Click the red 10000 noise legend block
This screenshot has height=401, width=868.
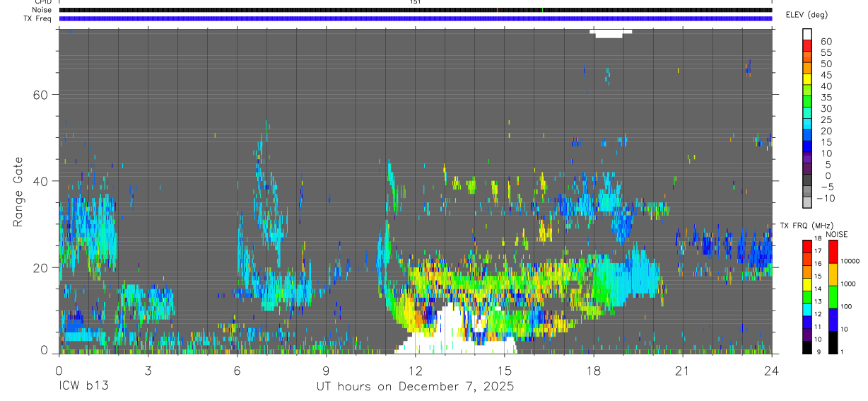pos(833,252)
